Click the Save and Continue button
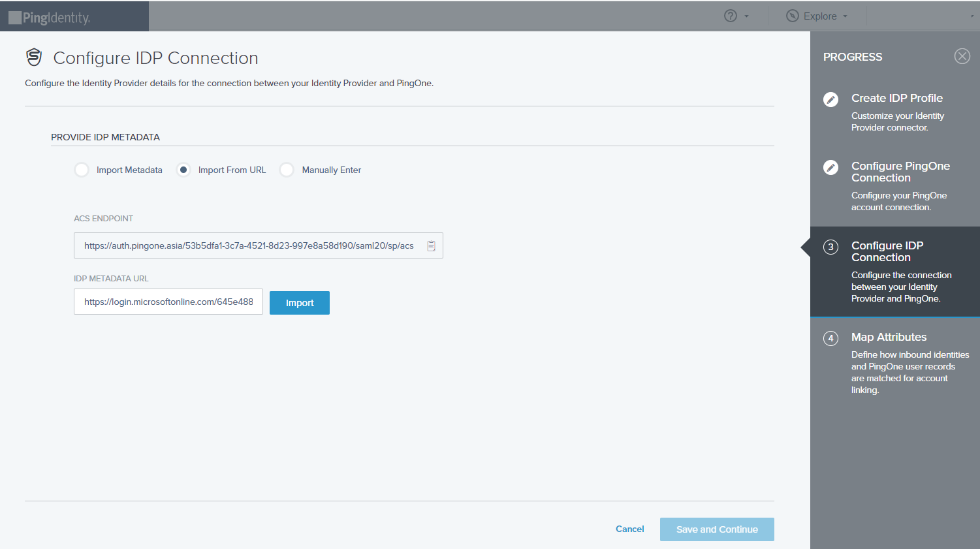 [716, 529]
